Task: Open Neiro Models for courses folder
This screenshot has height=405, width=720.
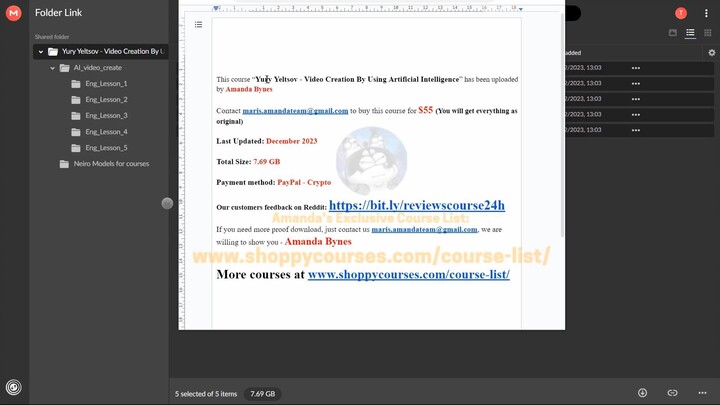Action: click(111, 163)
